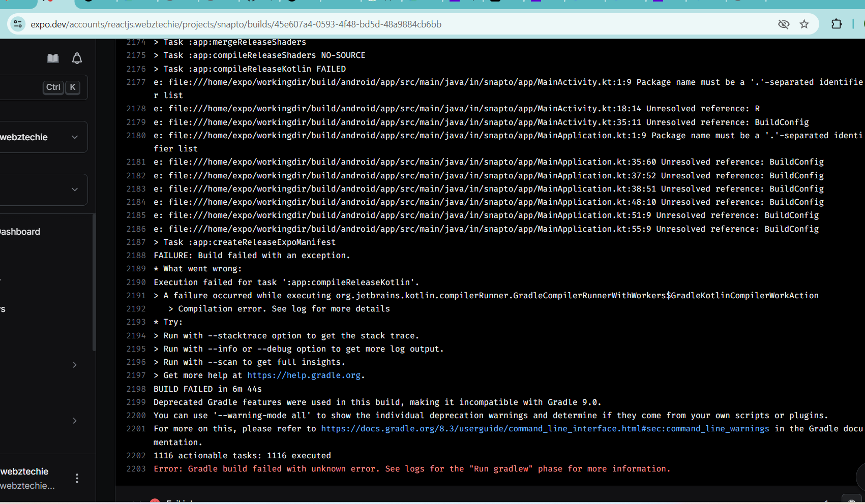Open notifications bell in sidebar
The height and width of the screenshot is (504, 865).
[x=77, y=58]
